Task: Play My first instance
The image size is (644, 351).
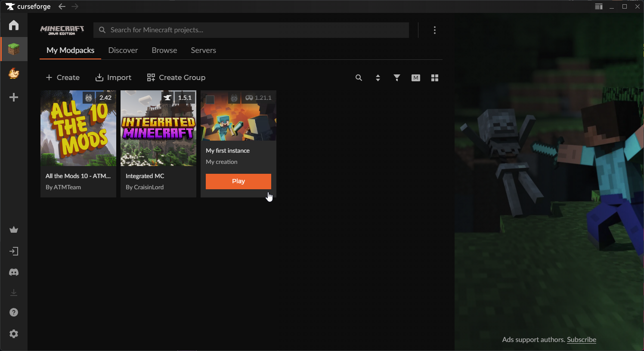Action: tap(238, 181)
